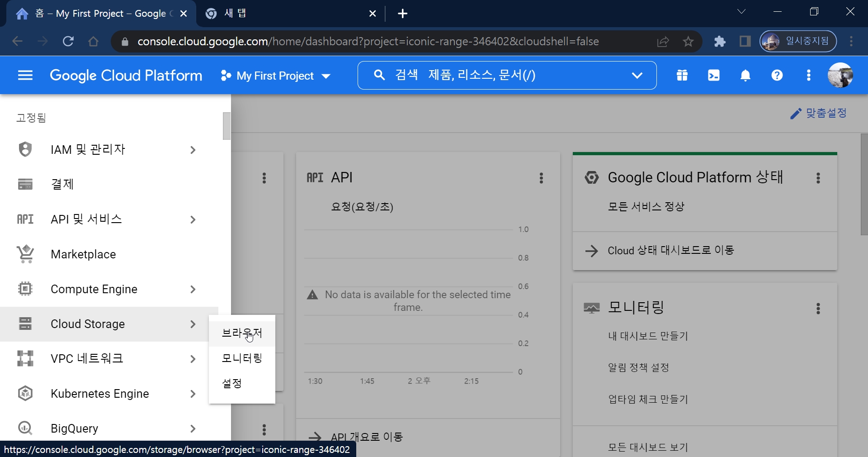Click 알림 정책 설정 link
Screen dimensions: 868x457
638,367
